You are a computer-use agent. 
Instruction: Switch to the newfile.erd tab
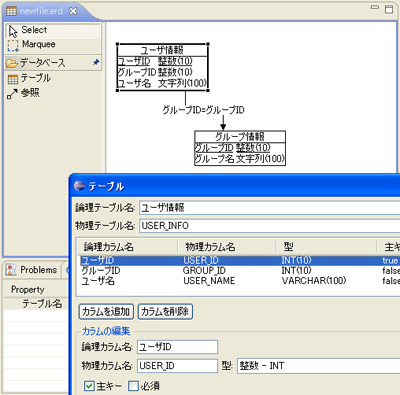(x=41, y=11)
